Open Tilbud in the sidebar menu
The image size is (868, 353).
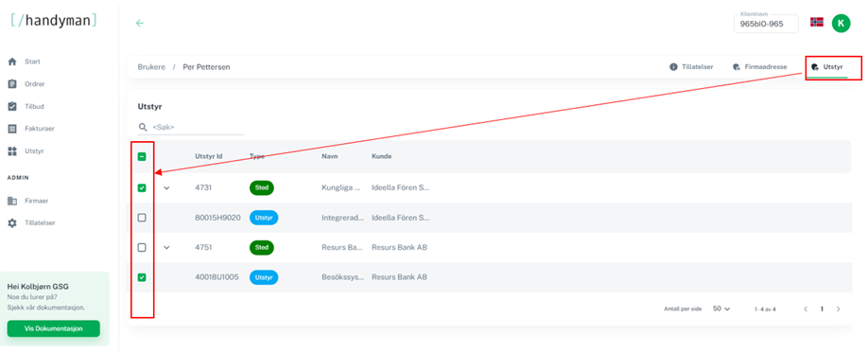[x=34, y=106]
